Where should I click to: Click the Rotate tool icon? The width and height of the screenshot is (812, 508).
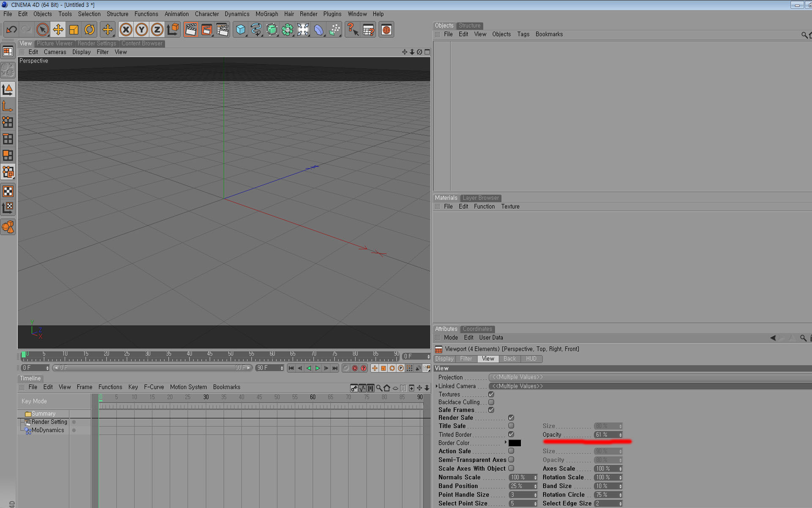tap(89, 30)
